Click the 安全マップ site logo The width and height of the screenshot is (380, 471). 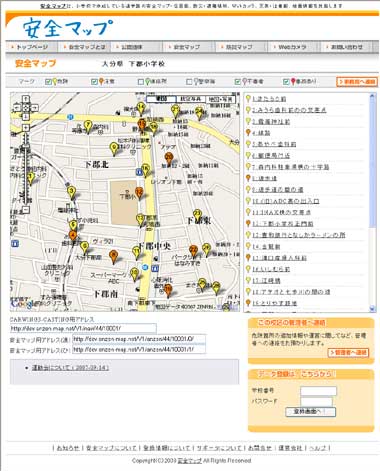[68, 28]
